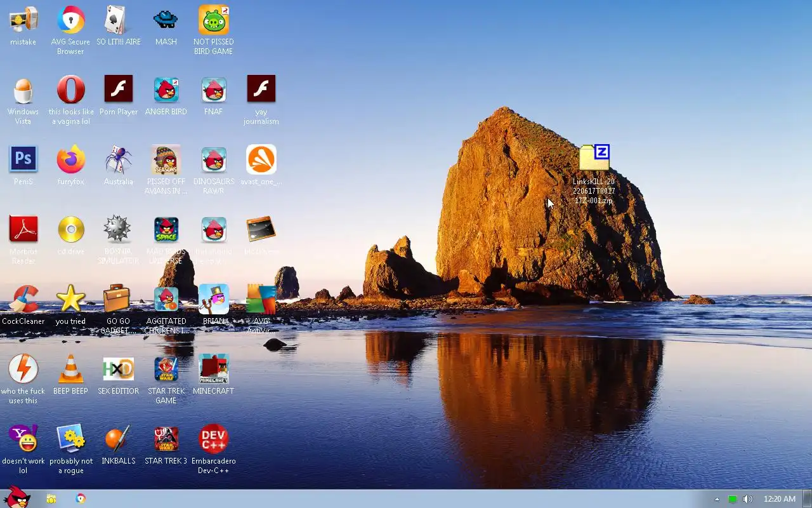812x508 pixels.
Task: Click the 12:20 AM taskbar clock
Action: point(779,499)
